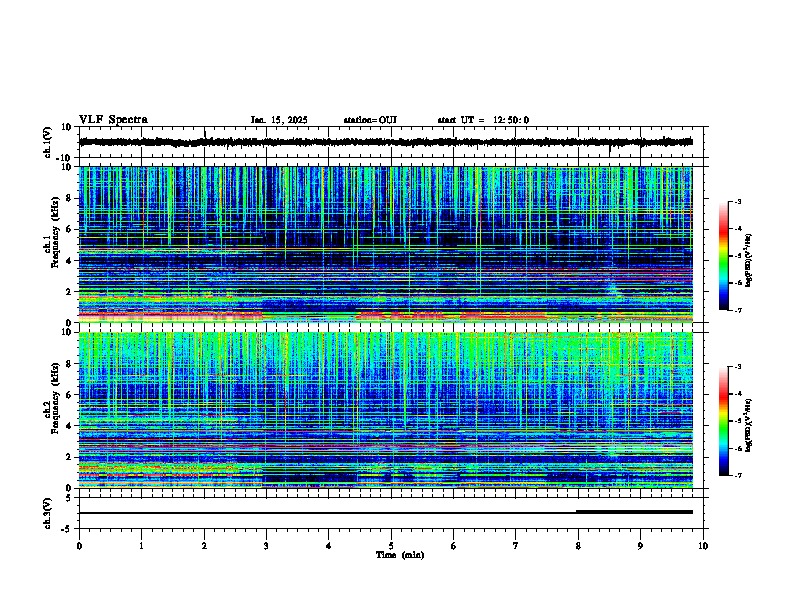Screen dimensions: 792x612
Task: Click the ch.1 voltage waveform trace
Action: click(385, 142)
